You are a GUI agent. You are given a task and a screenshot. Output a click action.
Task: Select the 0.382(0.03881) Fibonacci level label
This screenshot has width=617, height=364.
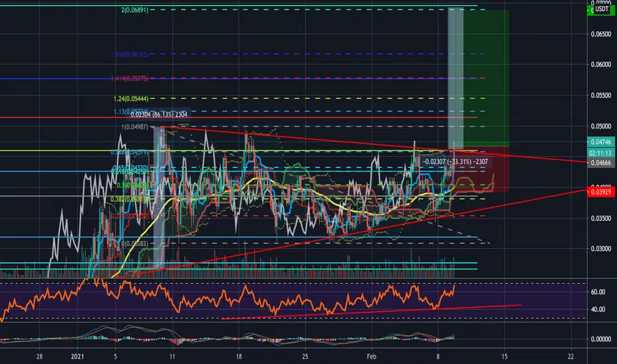pos(130,199)
